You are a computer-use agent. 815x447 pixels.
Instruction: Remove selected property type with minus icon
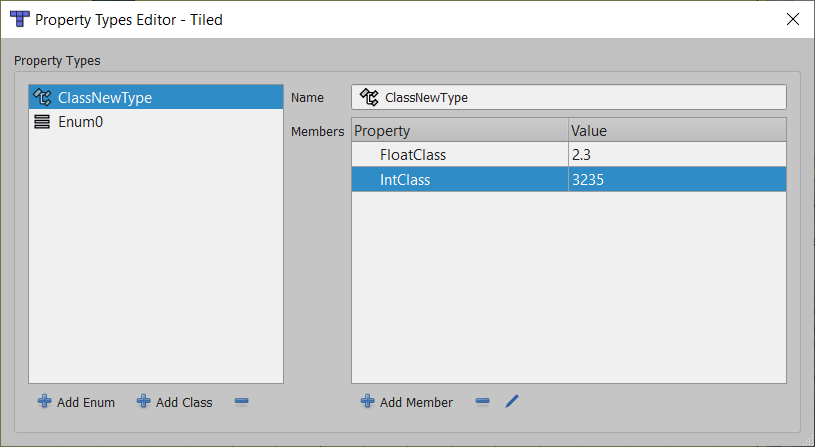pos(241,401)
